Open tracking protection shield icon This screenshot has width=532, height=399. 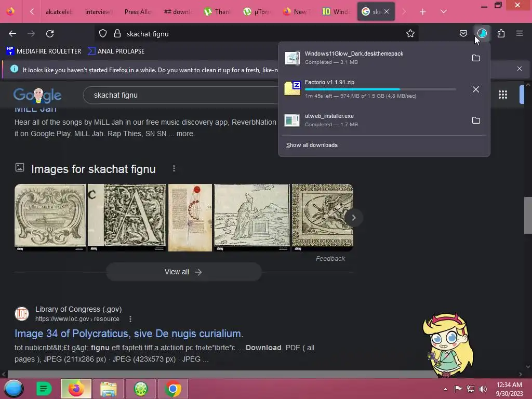[103, 34]
